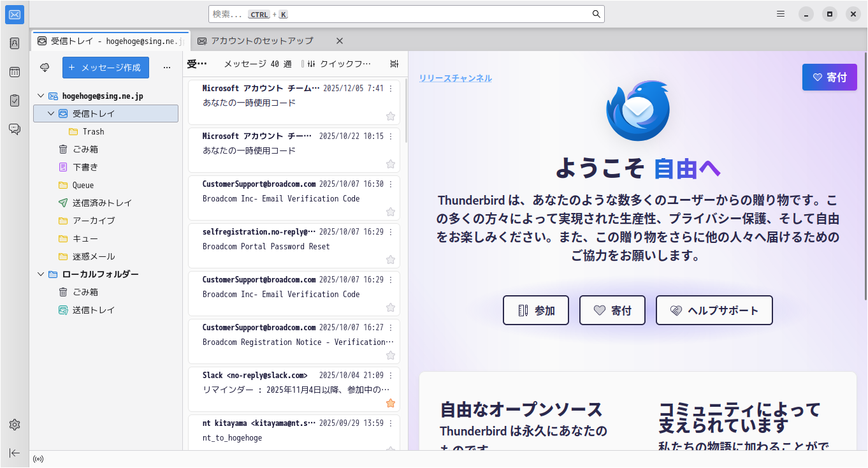
Task: Select the 送信トレイ under local folders
Action: pos(106,310)
